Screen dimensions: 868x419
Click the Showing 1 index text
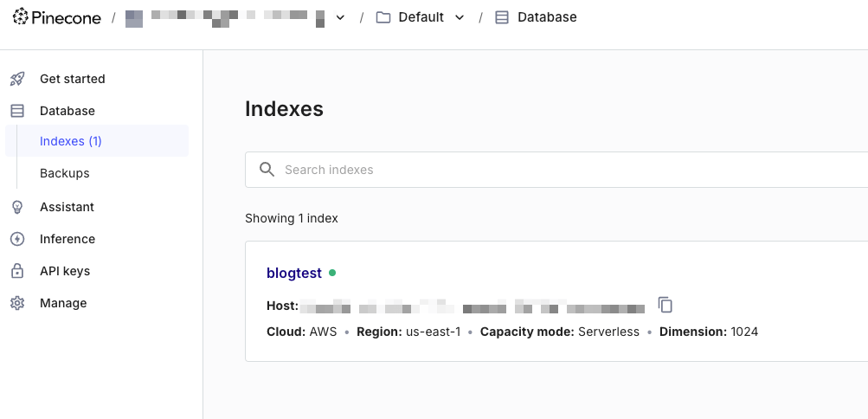click(291, 218)
